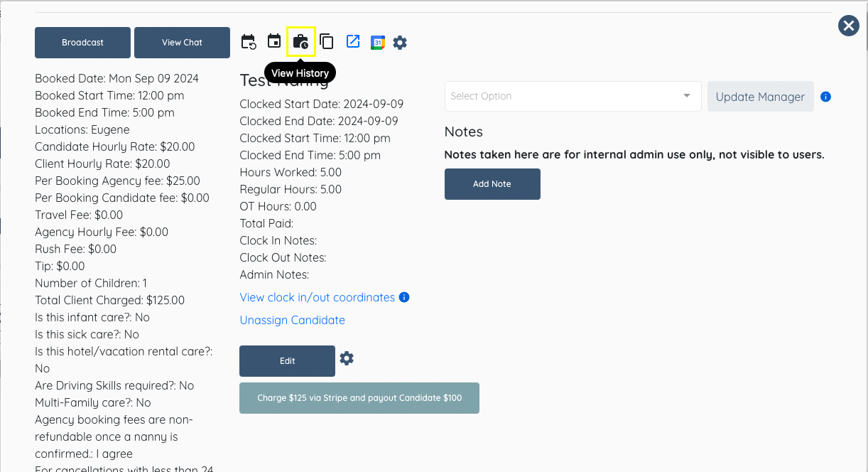This screenshot has width=868, height=472.
Task: Click 'Travel Fee: $0.00' text
Action: coord(79,215)
